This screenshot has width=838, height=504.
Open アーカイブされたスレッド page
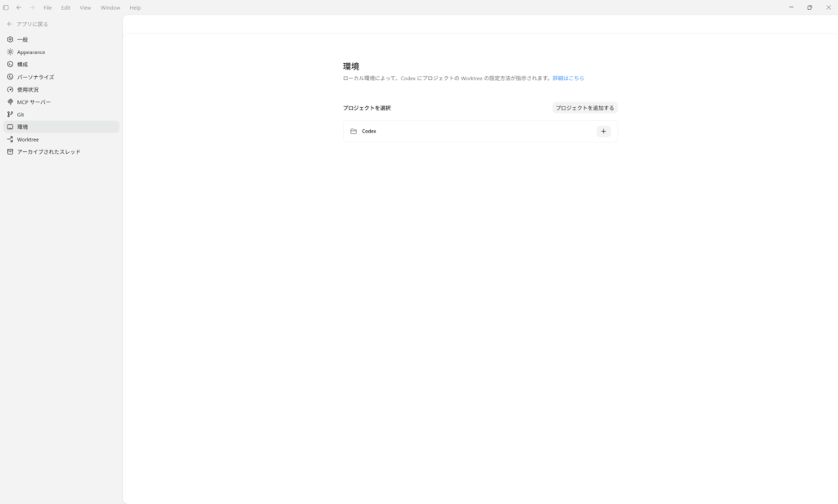click(x=48, y=152)
